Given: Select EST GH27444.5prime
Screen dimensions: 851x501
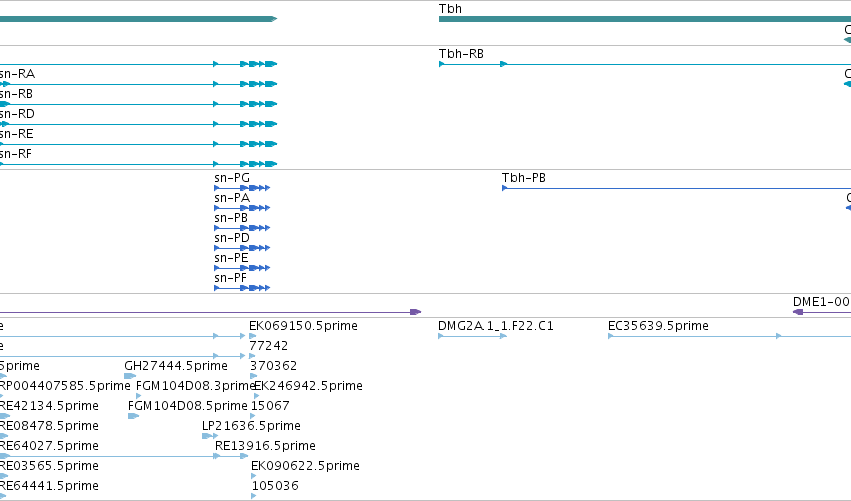Looking at the screenshot, I should click(176, 366).
